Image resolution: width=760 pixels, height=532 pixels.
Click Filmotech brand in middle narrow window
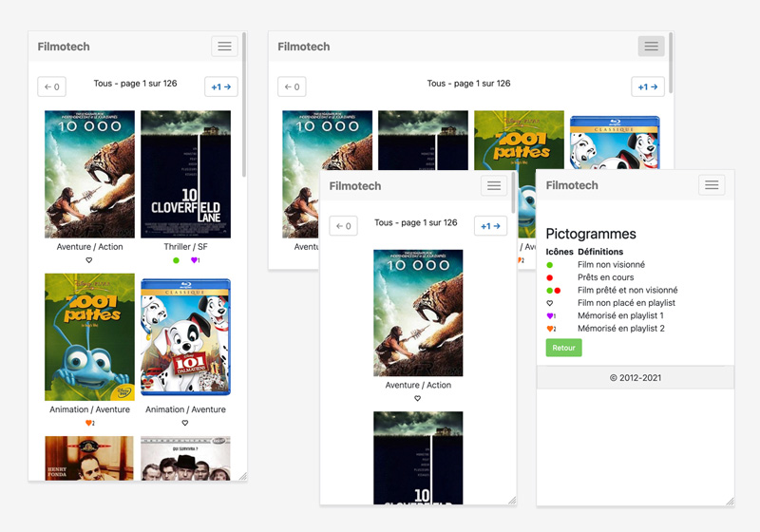pos(354,186)
